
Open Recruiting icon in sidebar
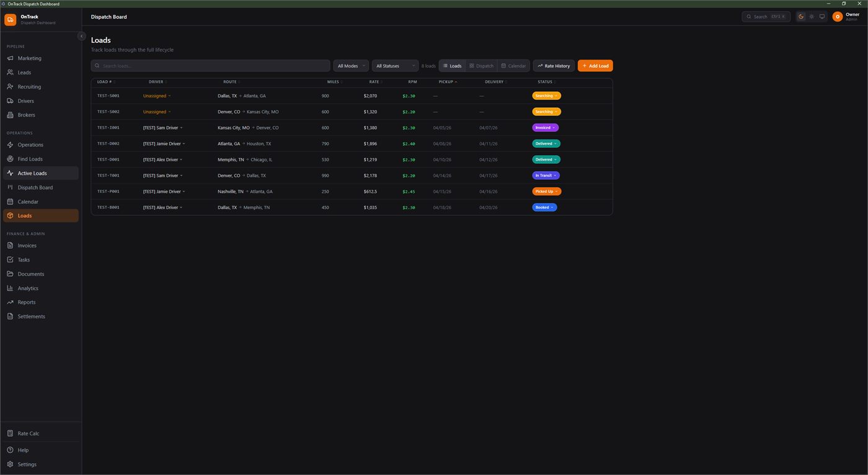tap(10, 87)
